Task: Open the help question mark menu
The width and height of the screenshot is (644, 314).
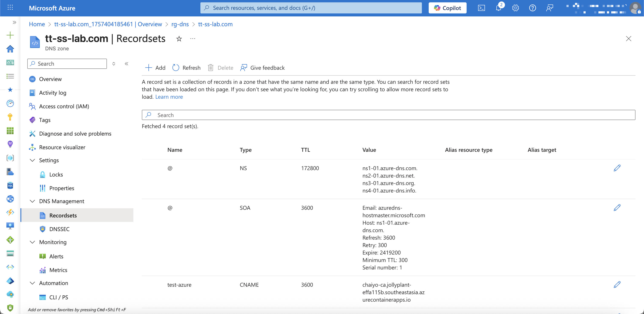Action: point(532,8)
